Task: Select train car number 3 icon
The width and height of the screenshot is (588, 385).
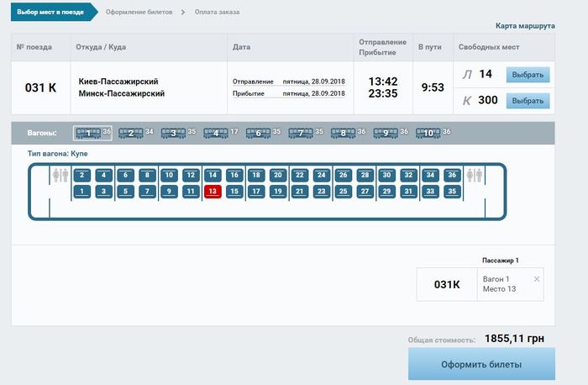Action: point(173,133)
